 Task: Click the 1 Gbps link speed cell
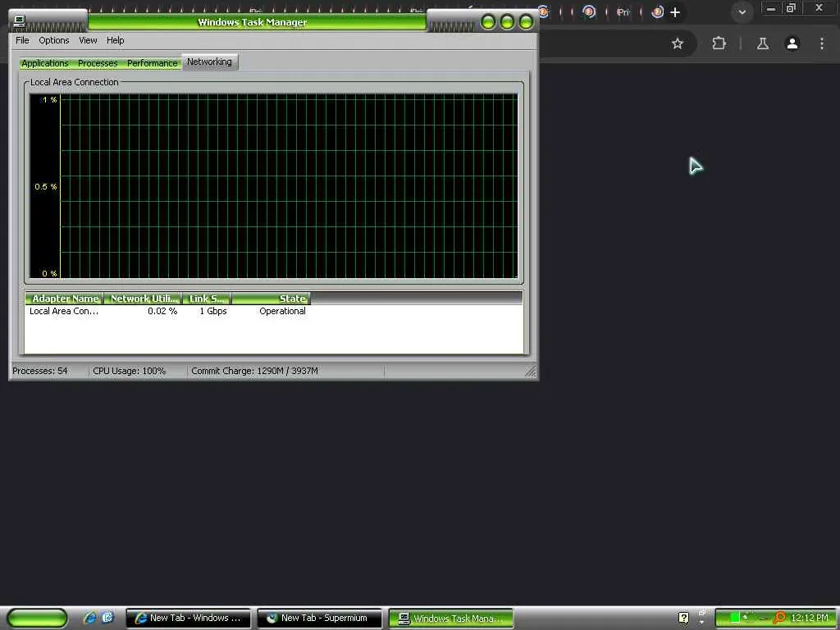(x=213, y=311)
